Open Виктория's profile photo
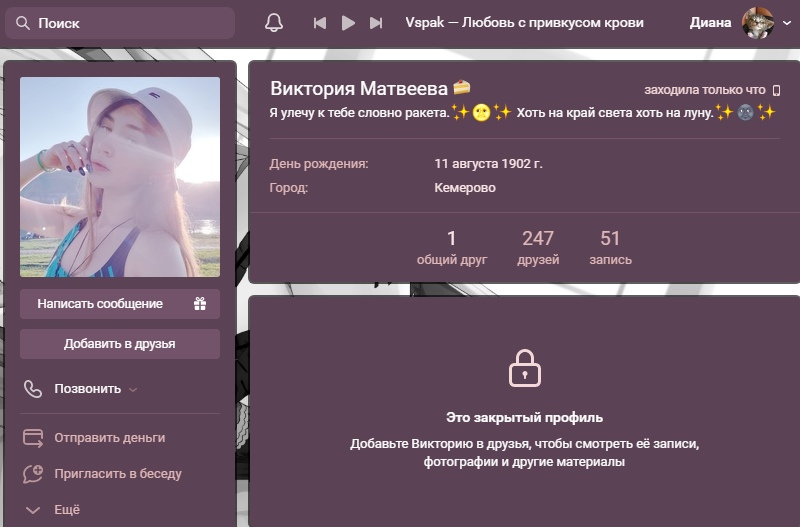The image size is (800, 527). pos(120,177)
